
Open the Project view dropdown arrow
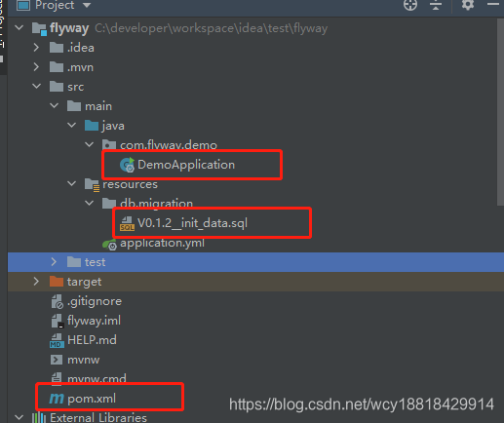point(87,6)
